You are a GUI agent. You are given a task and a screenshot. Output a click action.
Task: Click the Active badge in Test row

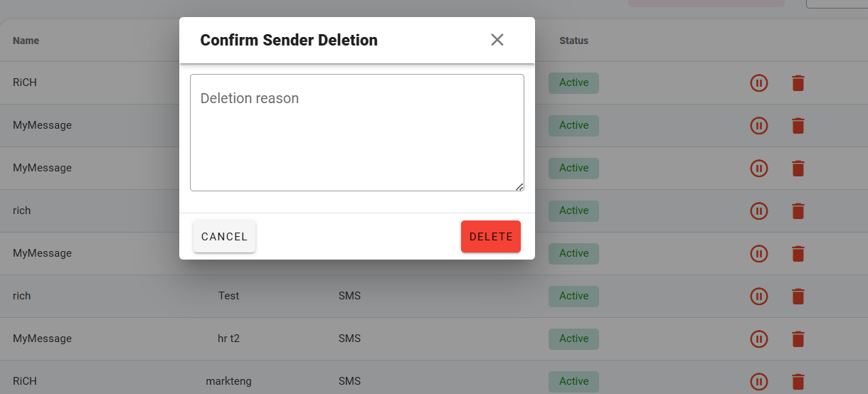(573, 296)
